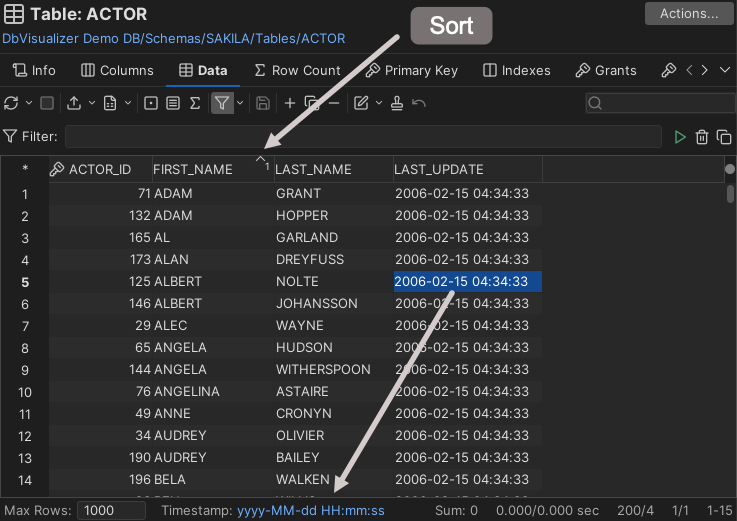Click the reload data refresh icon
The image size is (737, 521).
click(11, 103)
